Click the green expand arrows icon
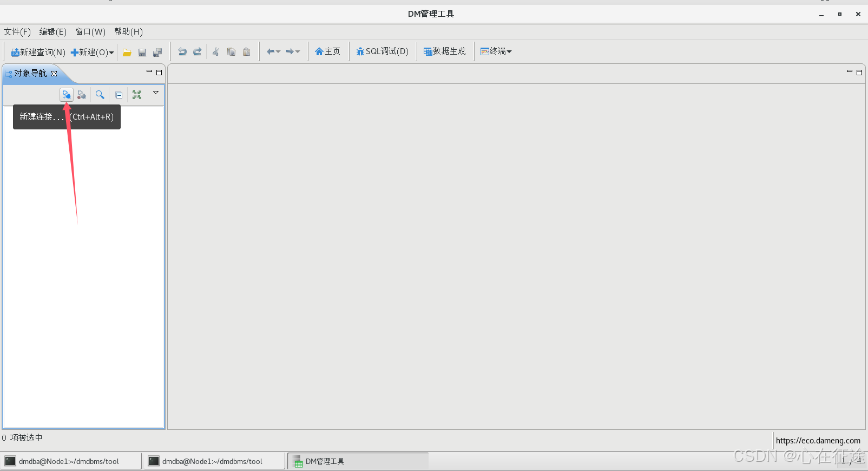The height and width of the screenshot is (471, 868). (x=137, y=95)
